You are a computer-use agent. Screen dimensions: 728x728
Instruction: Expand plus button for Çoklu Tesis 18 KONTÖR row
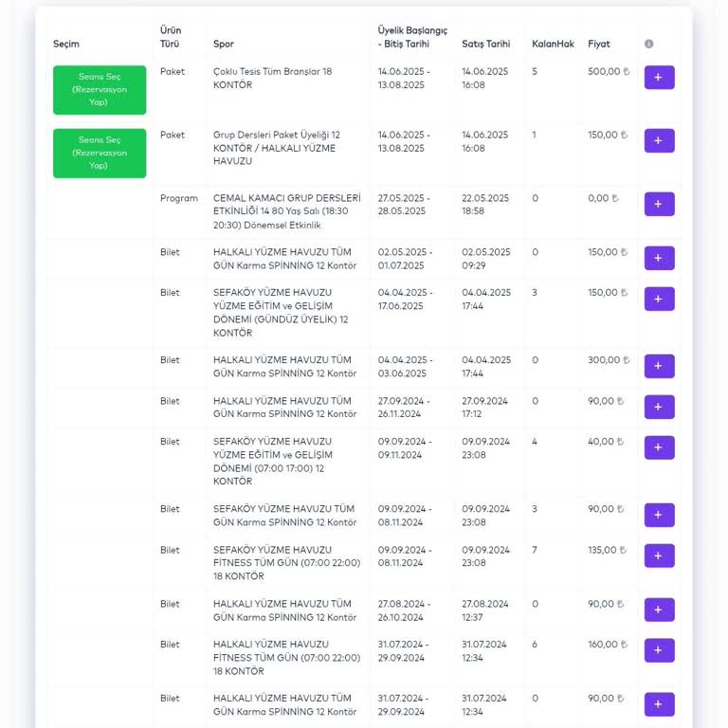coord(659,78)
